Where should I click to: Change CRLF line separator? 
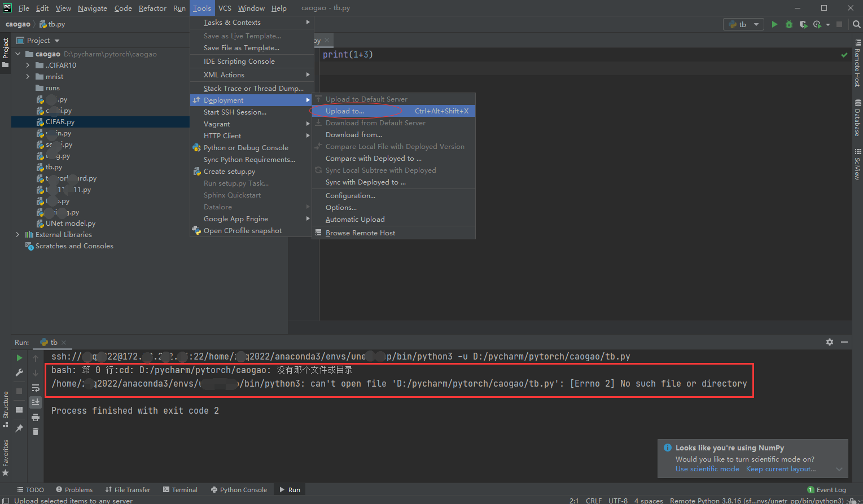click(594, 501)
